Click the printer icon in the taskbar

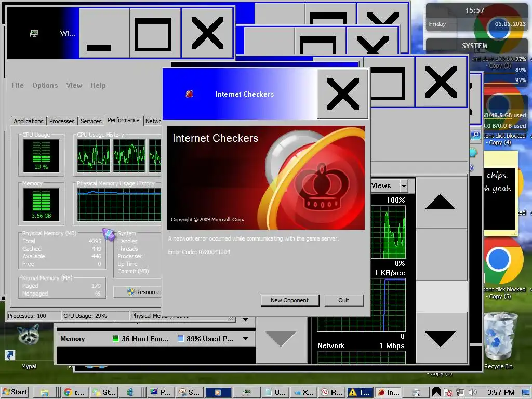pos(416,393)
